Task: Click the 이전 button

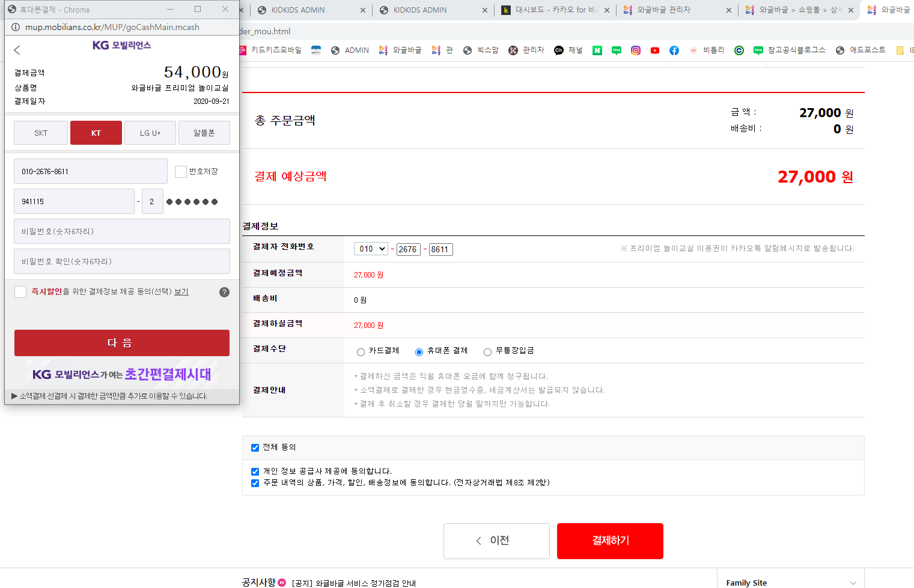Action: click(x=496, y=541)
